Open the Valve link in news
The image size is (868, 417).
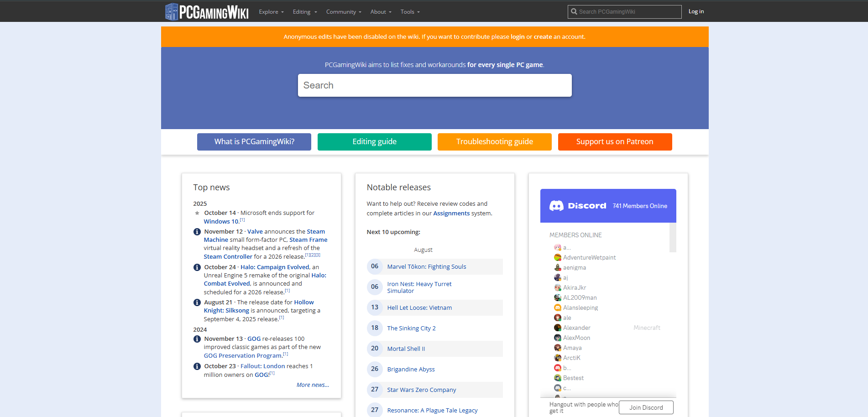click(x=255, y=232)
